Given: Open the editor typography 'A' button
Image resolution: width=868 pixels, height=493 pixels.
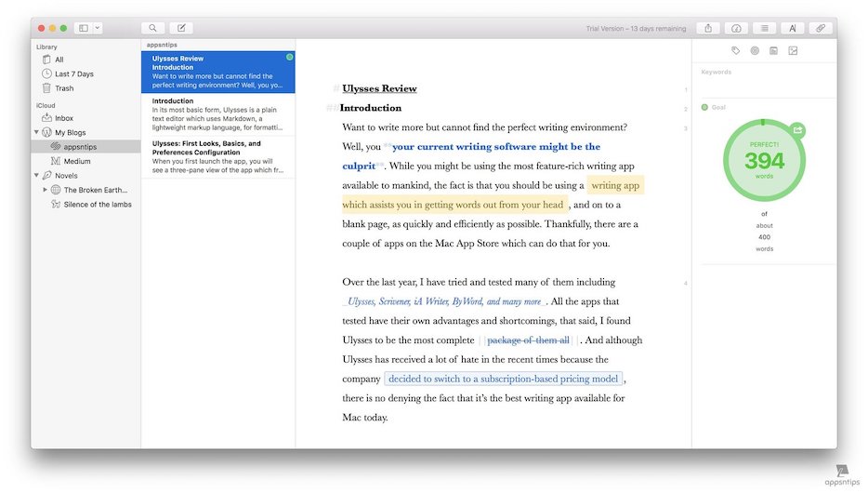Looking at the screenshot, I should (793, 29).
